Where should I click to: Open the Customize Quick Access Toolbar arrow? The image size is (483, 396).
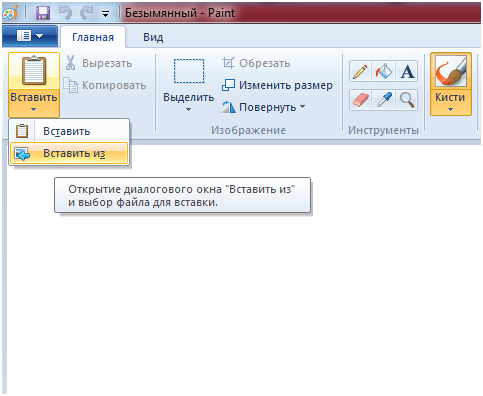(105, 14)
